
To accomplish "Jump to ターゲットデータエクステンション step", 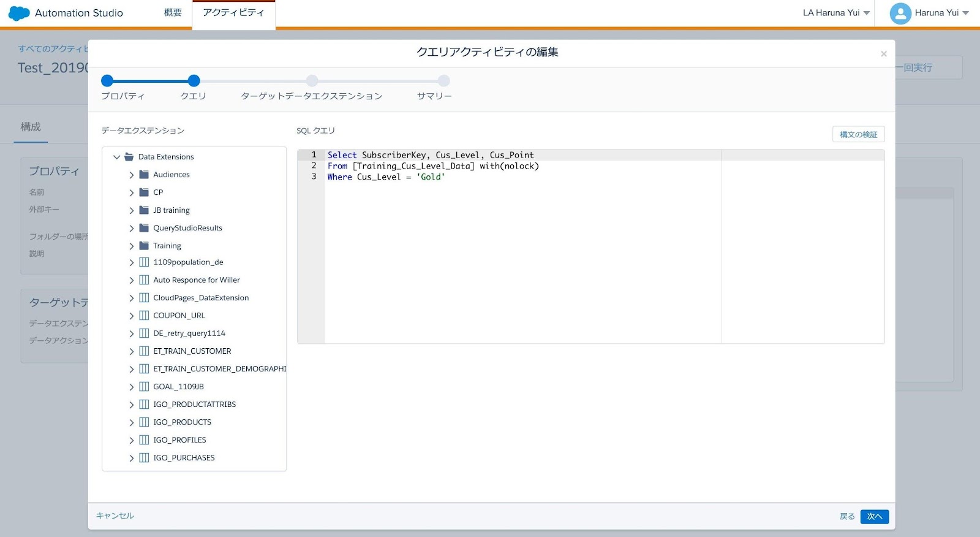I will point(312,81).
